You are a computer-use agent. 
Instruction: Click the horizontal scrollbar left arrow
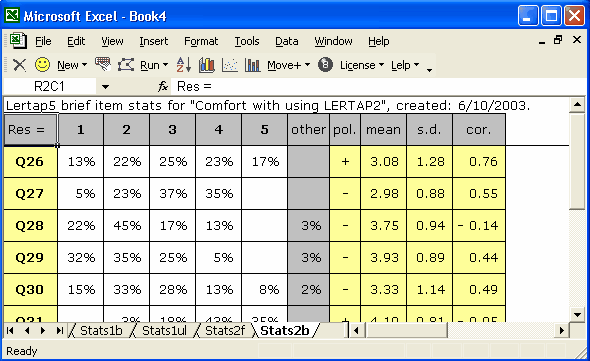pos(356,331)
